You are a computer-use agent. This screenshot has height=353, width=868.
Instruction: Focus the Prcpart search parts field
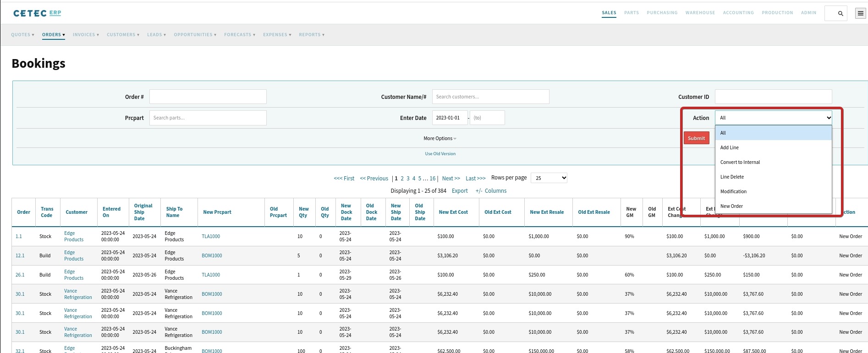(208, 118)
